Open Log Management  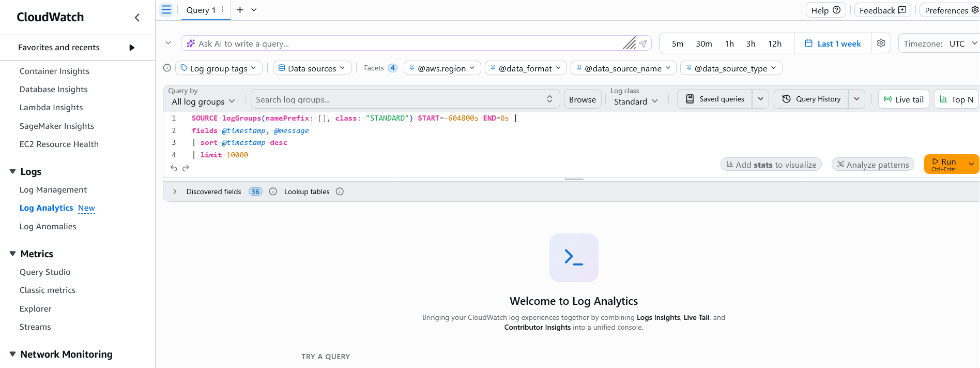click(x=53, y=189)
